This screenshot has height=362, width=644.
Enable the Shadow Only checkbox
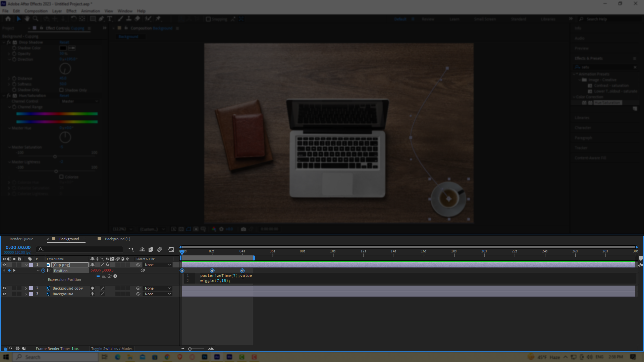62,90
